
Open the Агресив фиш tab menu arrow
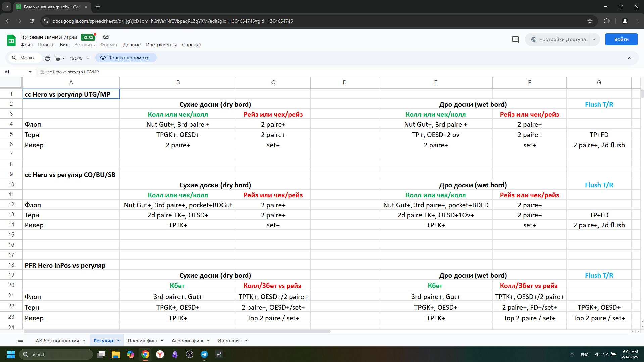pyautogui.click(x=208, y=341)
